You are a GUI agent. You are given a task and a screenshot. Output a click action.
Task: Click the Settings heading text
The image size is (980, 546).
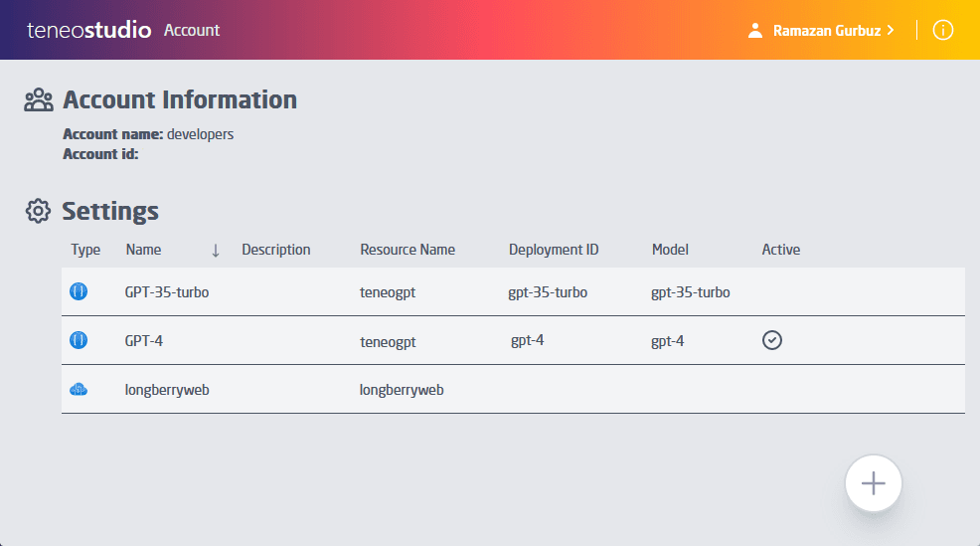click(110, 212)
